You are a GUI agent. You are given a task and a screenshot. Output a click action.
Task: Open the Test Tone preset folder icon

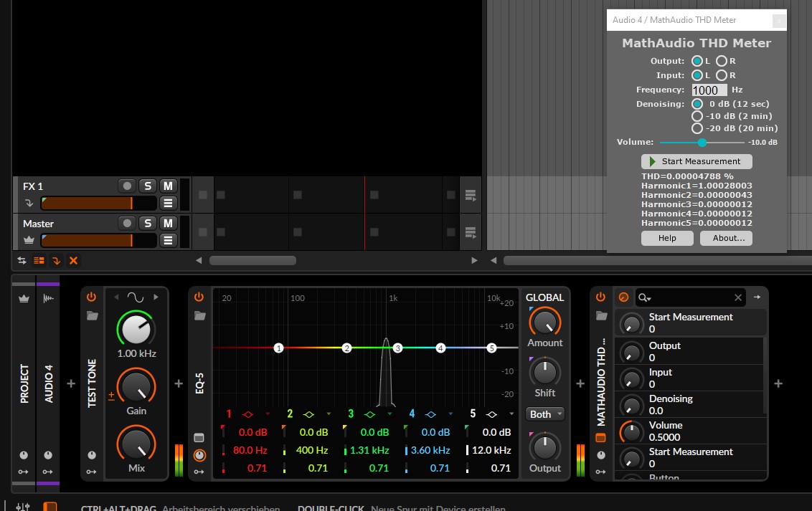[93, 315]
